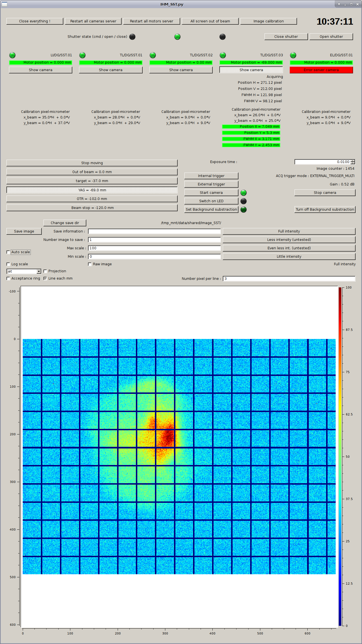Open the window menu icon in title bar
Screen dimensions: 362x644
(x=4, y=4)
